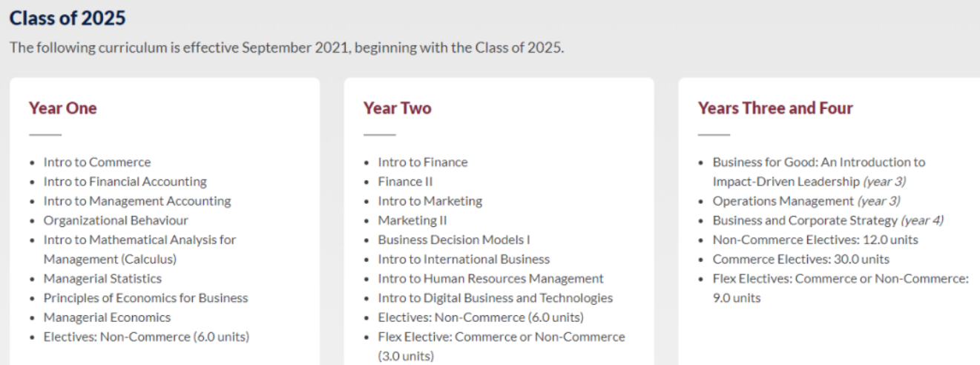Select the Managerial Economics list item
Screen dimensions: 980x365
107,318
